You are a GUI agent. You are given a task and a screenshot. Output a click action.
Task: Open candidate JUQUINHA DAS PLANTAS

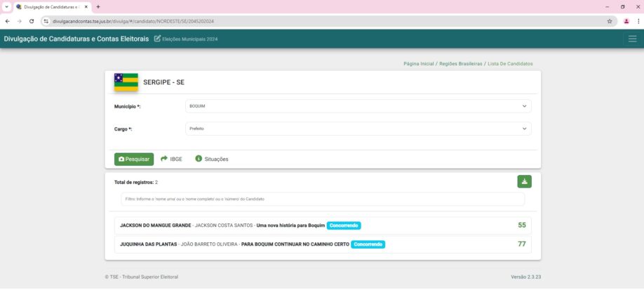click(323, 244)
